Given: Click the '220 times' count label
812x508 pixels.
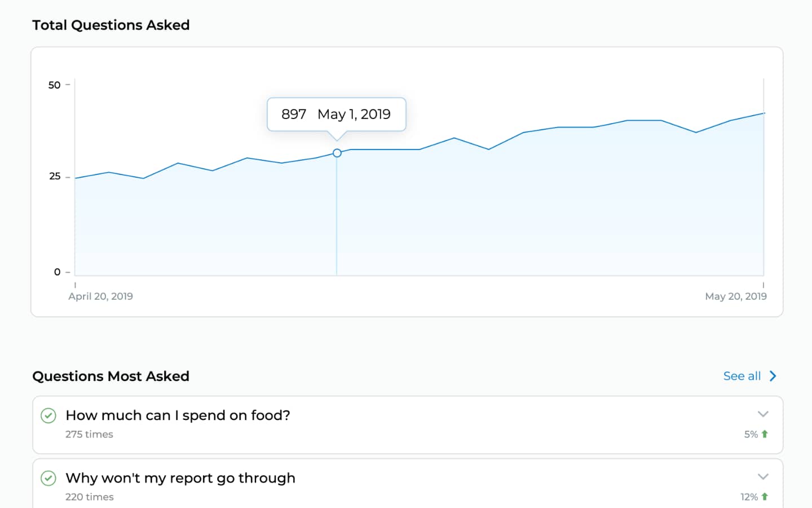Looking at the screenshot, I should point(89,497).
